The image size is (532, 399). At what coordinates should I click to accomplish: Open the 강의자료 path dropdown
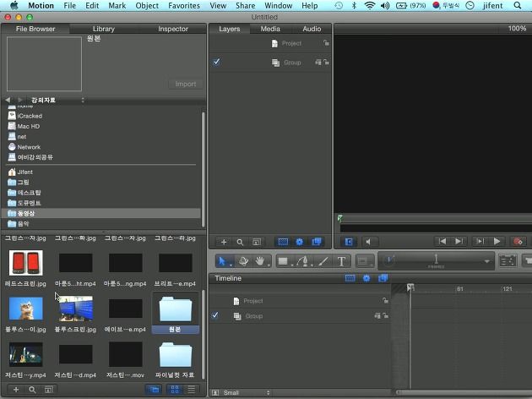[x=57, y=100]
